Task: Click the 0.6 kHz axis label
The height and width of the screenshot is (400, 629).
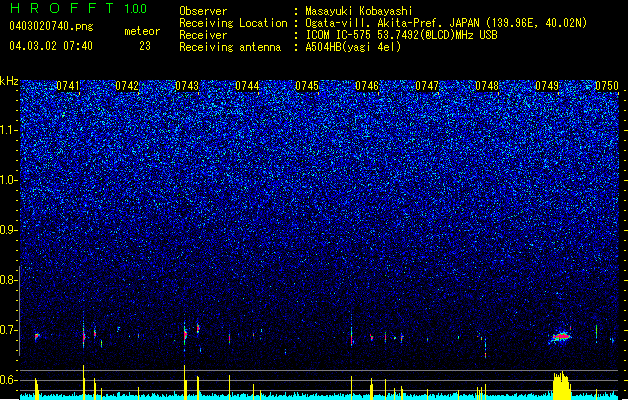Action: click(8, 380)
